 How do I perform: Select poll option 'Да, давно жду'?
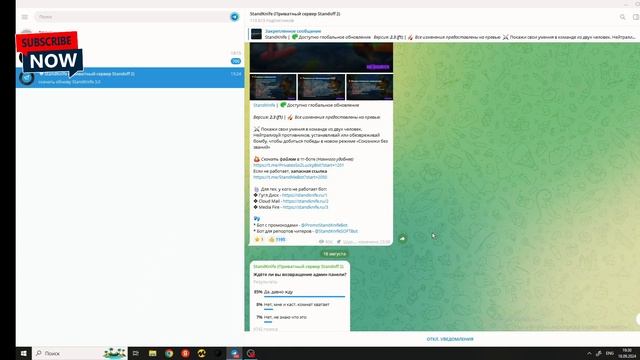tap(299, 293)
